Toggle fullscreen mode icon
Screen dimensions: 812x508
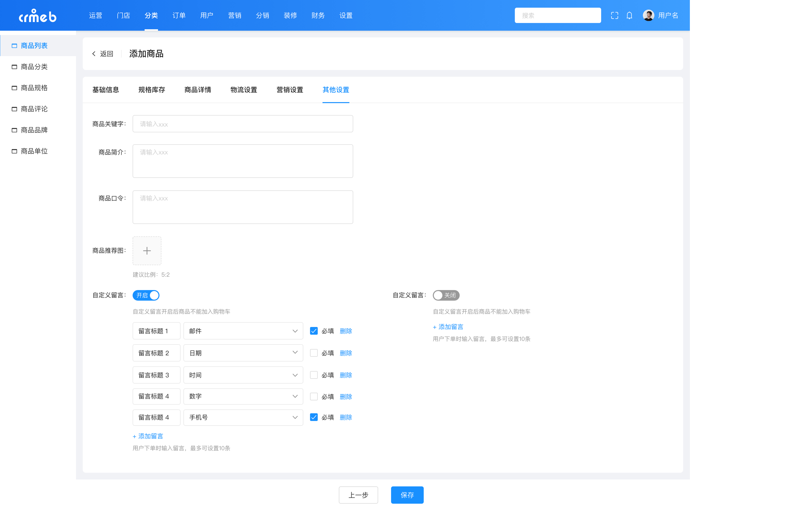click(614, 16)
